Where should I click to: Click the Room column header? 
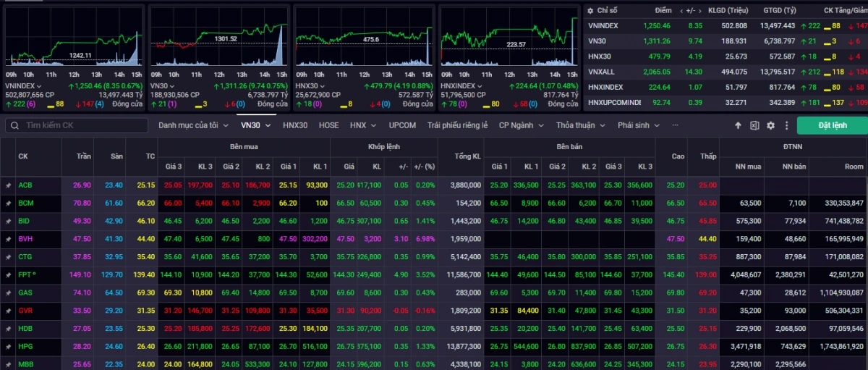[x=854, y=167]
